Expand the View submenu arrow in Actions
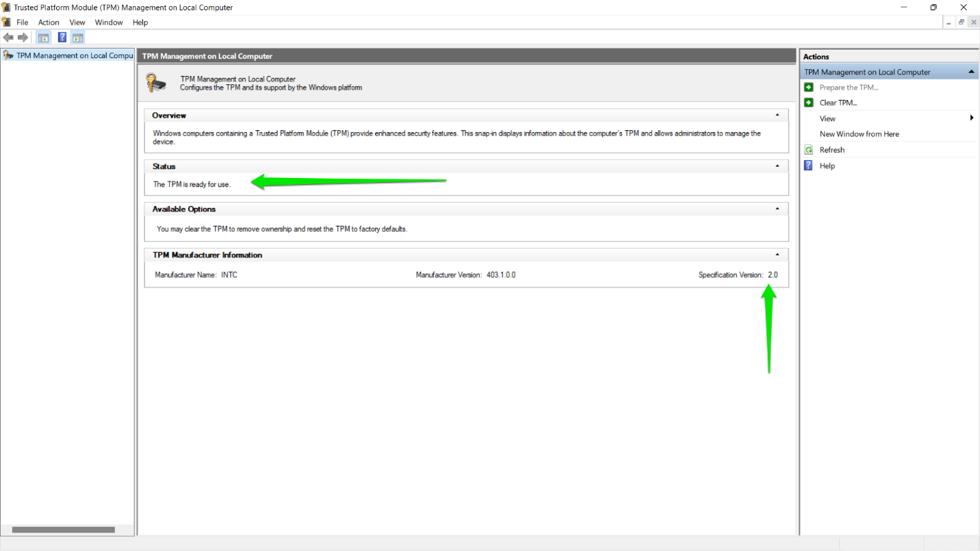Viewport: 980px width, 551px height. [972, 118]
